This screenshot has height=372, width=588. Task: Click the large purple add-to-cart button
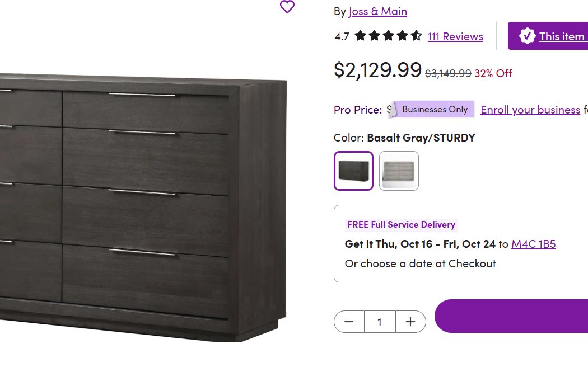511,316
